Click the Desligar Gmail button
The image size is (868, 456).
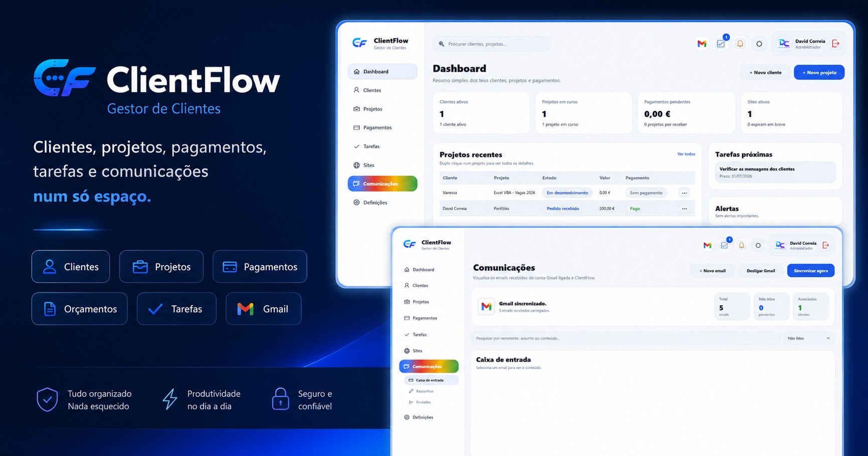click(761, 271)
